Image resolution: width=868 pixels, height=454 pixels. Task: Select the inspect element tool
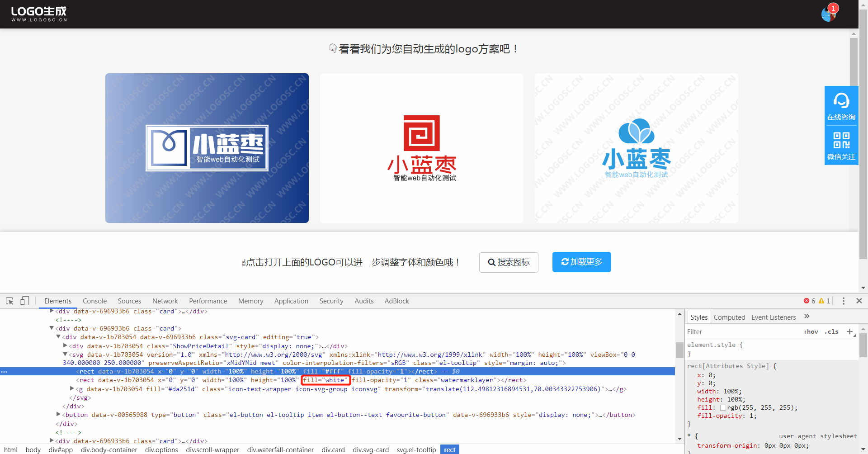tap(9, 300)
